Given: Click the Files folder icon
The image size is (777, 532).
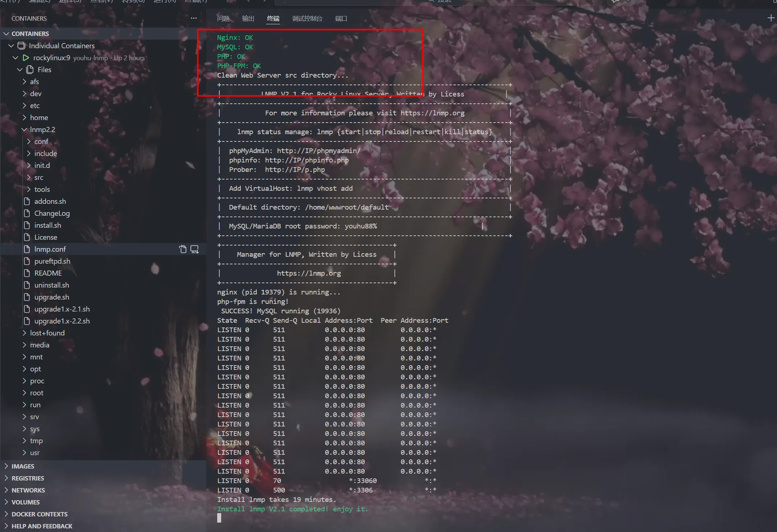Looking at the screenshot, I should click(30, 70).
